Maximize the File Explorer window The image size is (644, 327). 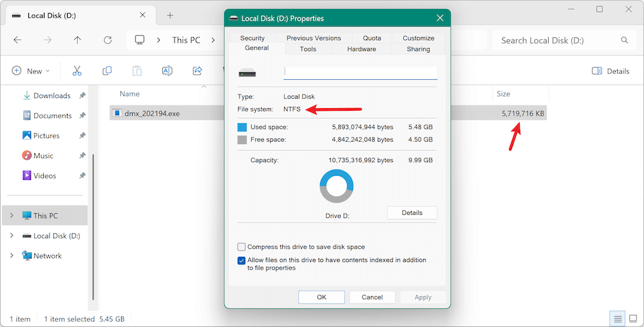click(x=600, y=9)
